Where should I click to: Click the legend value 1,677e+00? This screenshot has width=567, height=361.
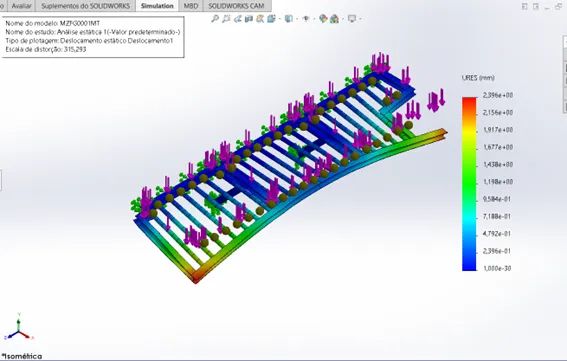(498, 147)
